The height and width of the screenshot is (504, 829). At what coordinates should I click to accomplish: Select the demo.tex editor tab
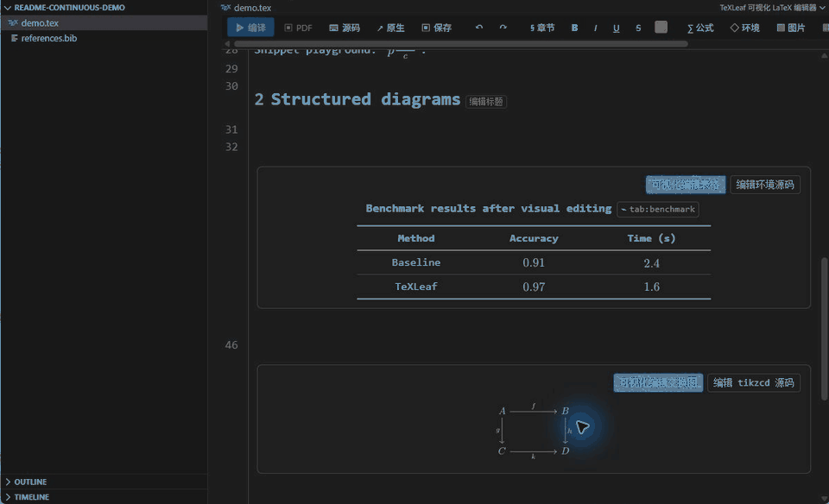point(246,8)
